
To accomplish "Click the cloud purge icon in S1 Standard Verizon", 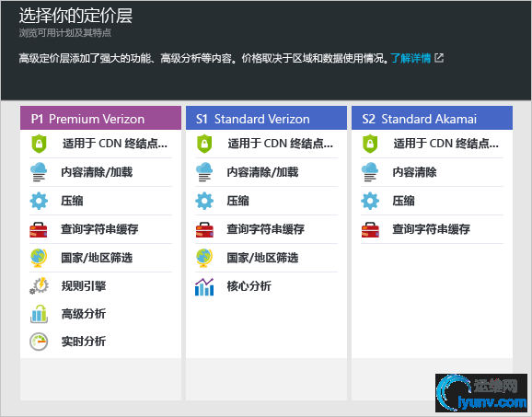I will 204,172.
